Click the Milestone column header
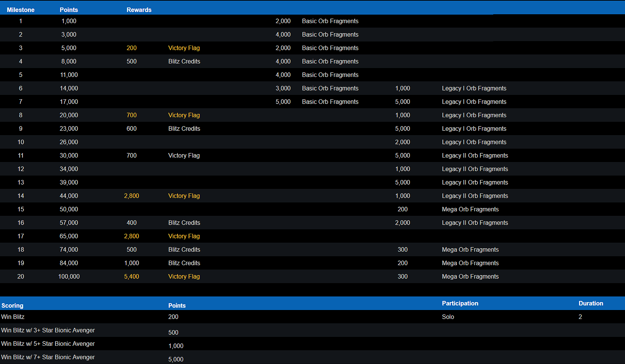625x364 pixels. coord(21,10)
